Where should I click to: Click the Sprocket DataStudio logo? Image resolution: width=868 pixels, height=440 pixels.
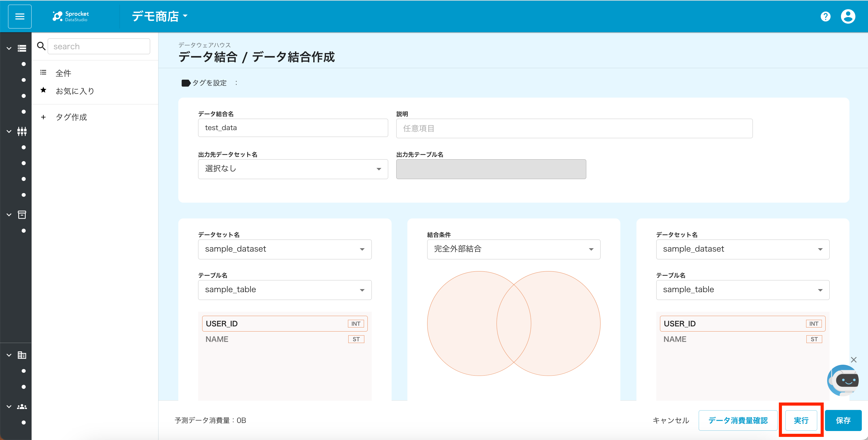tap(71, 16)
